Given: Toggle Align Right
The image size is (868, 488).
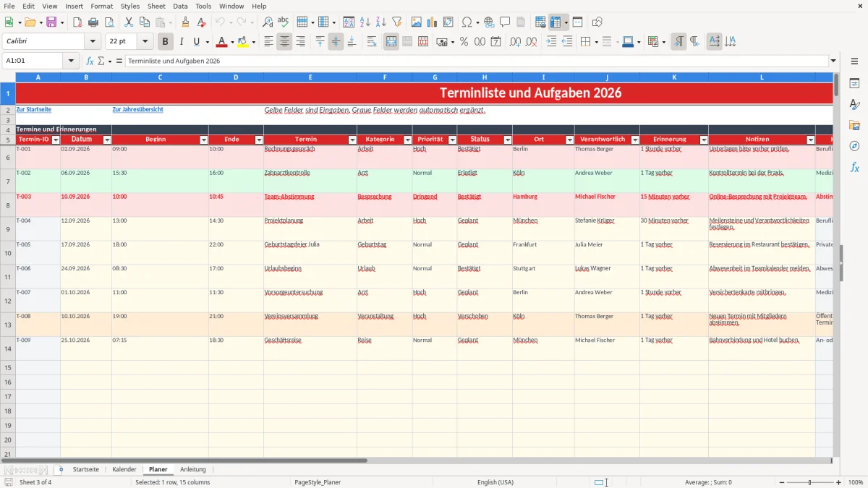Looking at the screenshot, I should (x=300, y=42).
